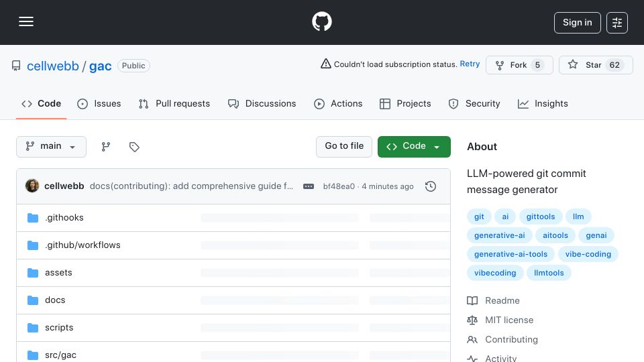
Task: View star count badge showing 62
Action: coord(614,65)
